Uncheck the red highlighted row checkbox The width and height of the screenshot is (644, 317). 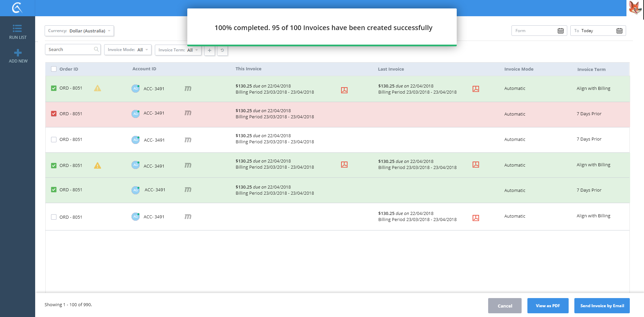click(x=54, y=114)
